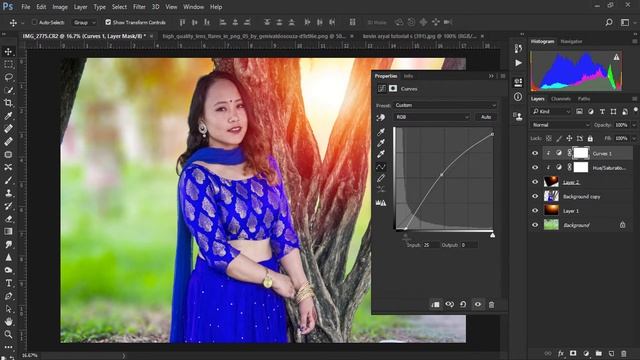Click the white point slider under curve

tap(493, 235)
